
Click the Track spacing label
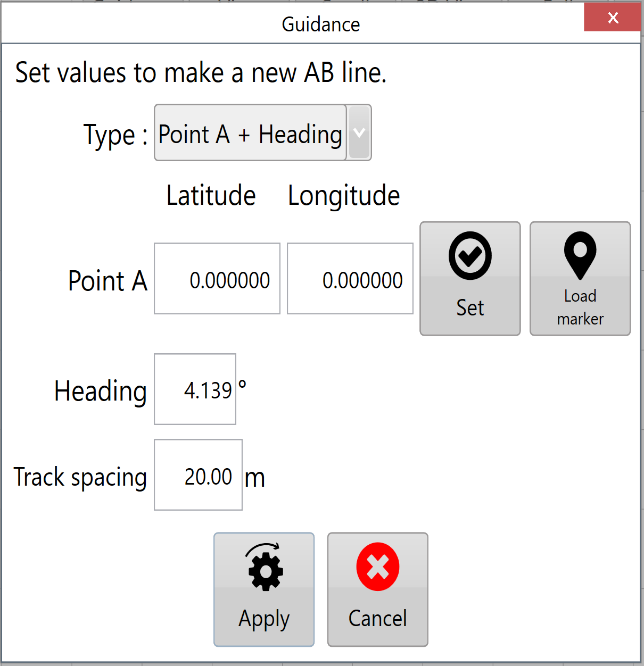pyautogui.click(x=80, y=477)
